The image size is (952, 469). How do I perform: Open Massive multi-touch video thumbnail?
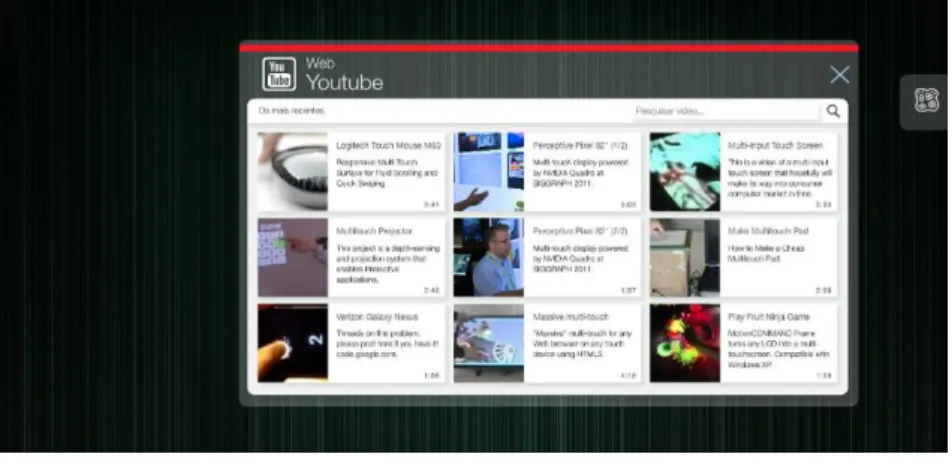(489, 343)
